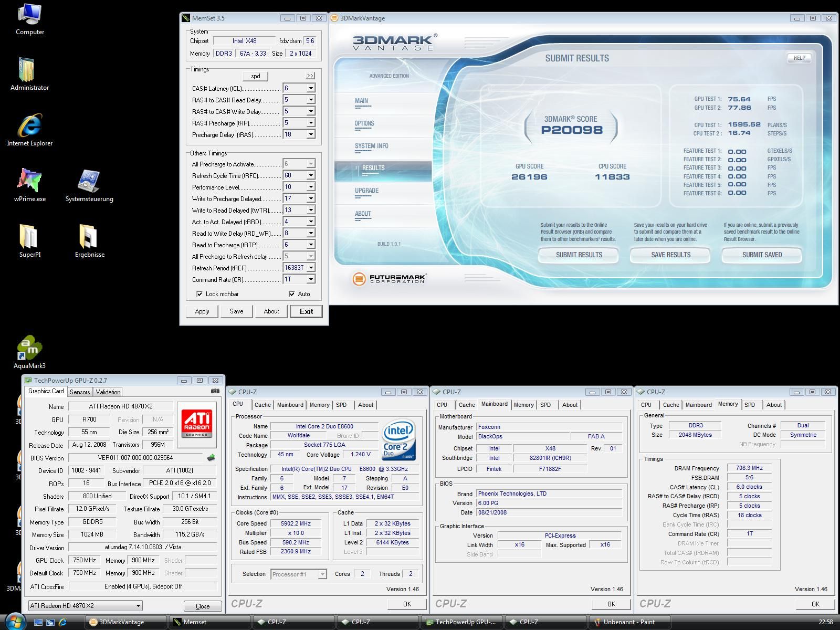This screenshot has width=840, height=630.
Task: Open RAS# Precharge (tRP) dropdown
Action: tap(311, 123)
